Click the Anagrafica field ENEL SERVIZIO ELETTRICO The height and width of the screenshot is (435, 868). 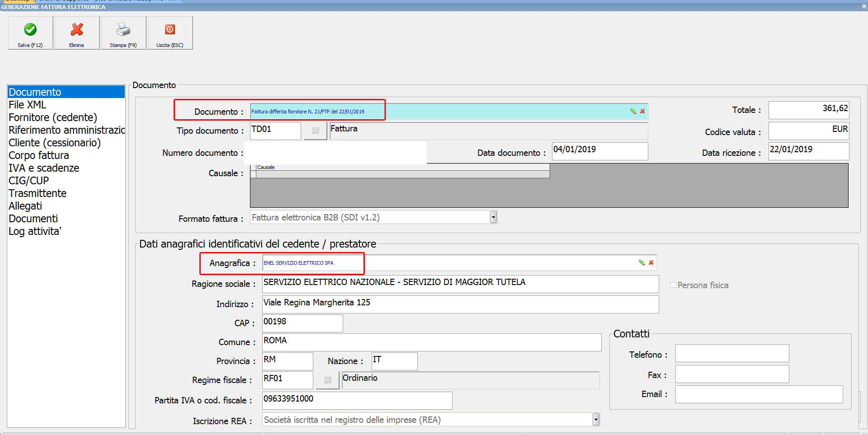pyautogui.click(x=459, y=263)
